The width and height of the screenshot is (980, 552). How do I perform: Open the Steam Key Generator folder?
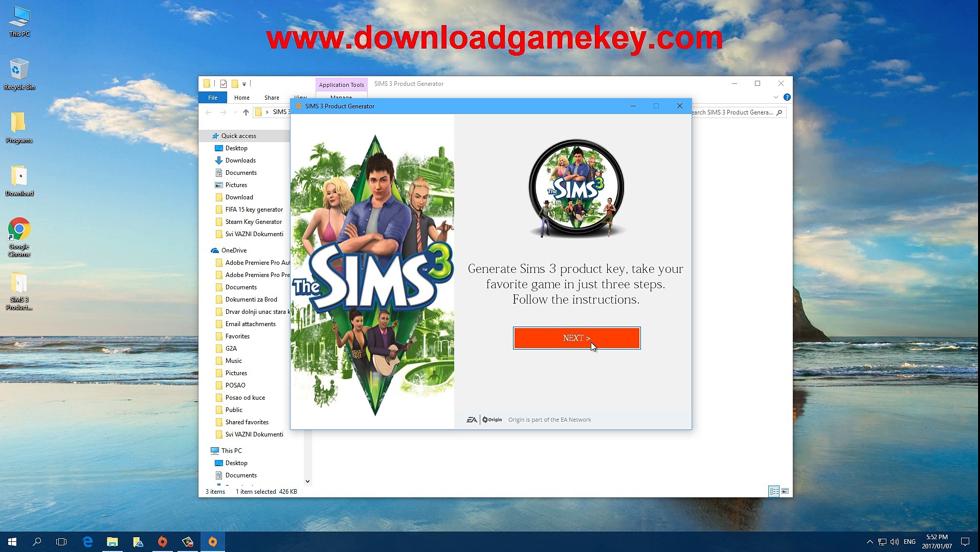tap(254, 222)
